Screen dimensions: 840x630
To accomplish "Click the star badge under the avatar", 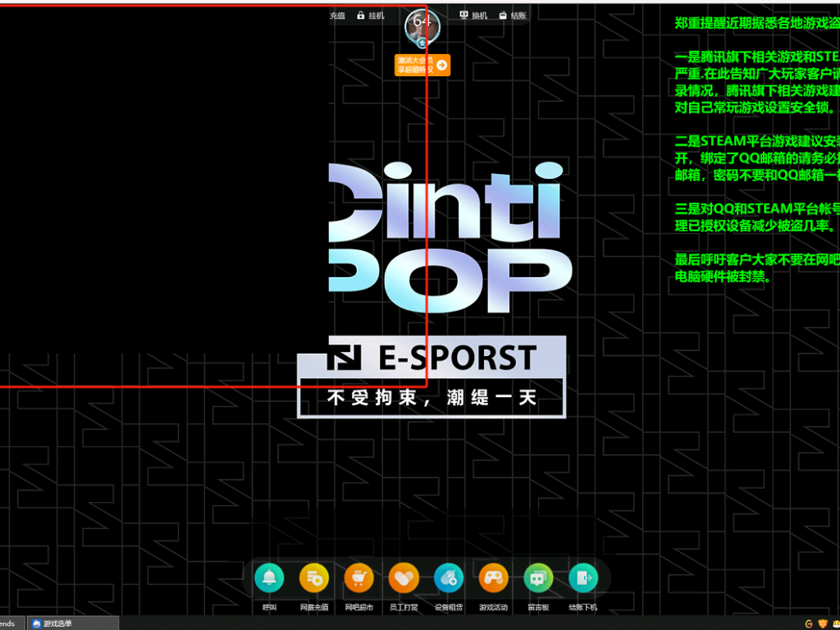I will pyautogui.click(x=422, y=43).
